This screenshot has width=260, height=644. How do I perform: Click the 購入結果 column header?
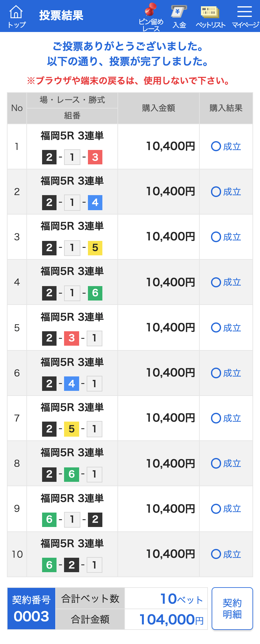[226, 108]
